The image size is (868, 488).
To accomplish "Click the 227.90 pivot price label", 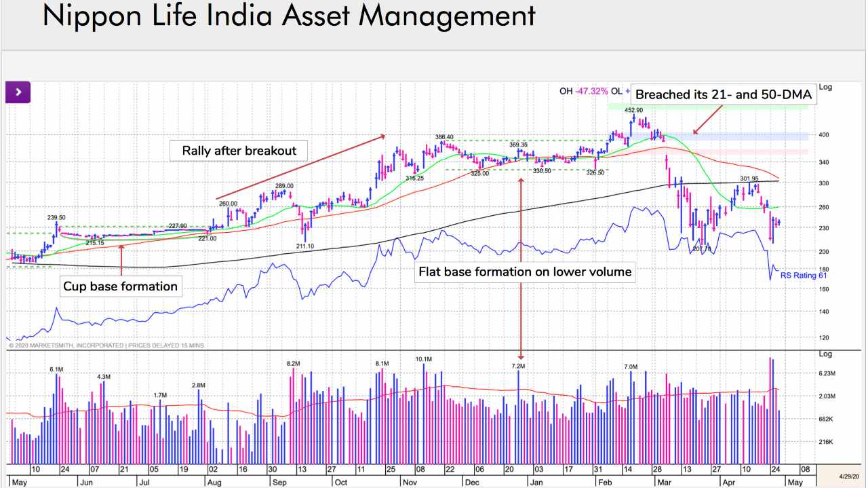I will 178,227.
